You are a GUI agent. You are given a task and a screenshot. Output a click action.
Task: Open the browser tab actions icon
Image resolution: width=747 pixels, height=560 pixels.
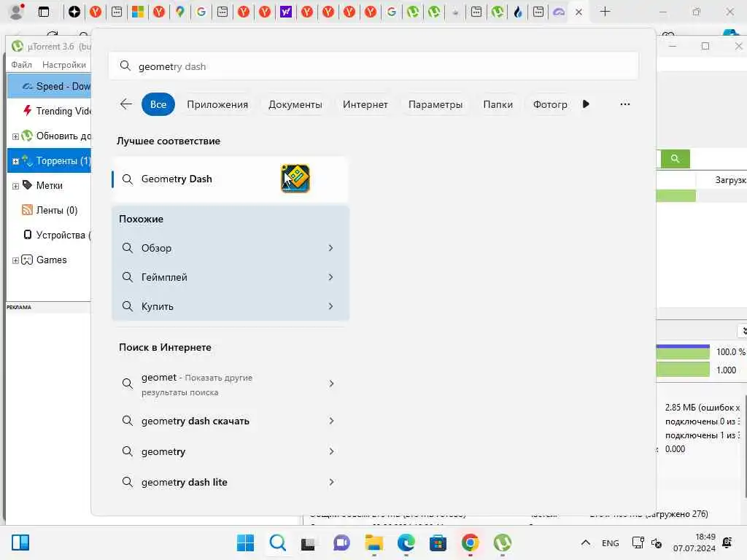[43, 12]
